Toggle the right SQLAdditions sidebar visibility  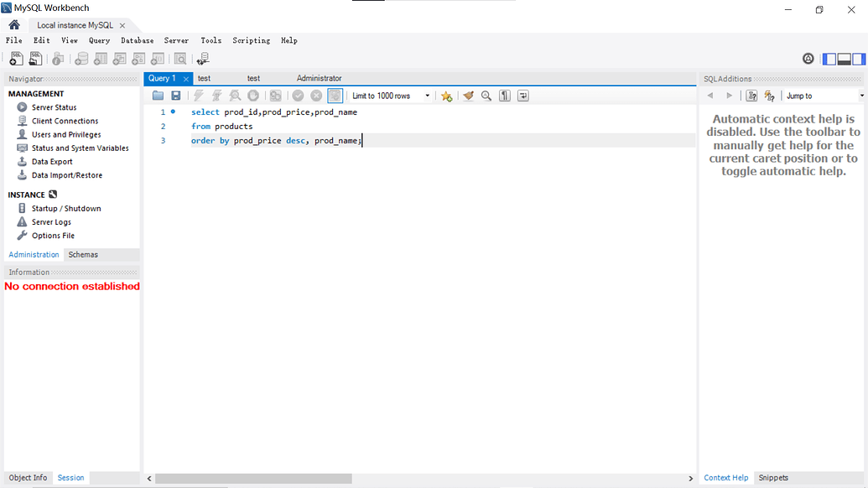[859, 59]
